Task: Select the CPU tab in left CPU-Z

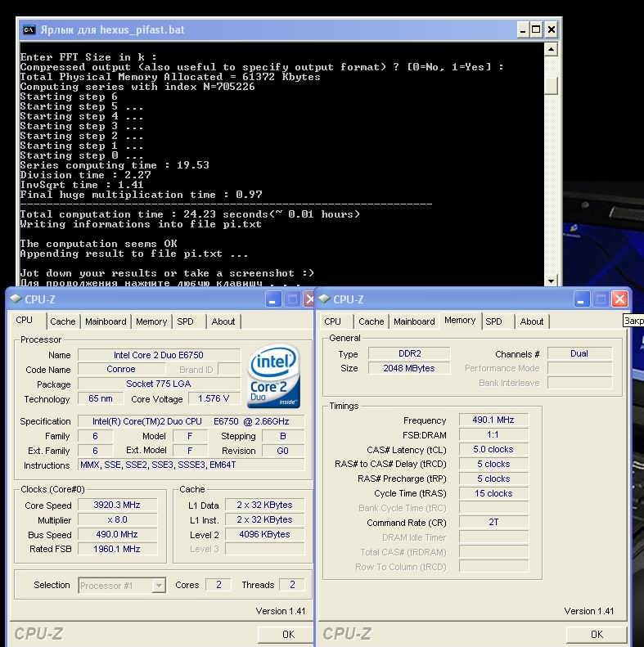Action: pos(25,320)
